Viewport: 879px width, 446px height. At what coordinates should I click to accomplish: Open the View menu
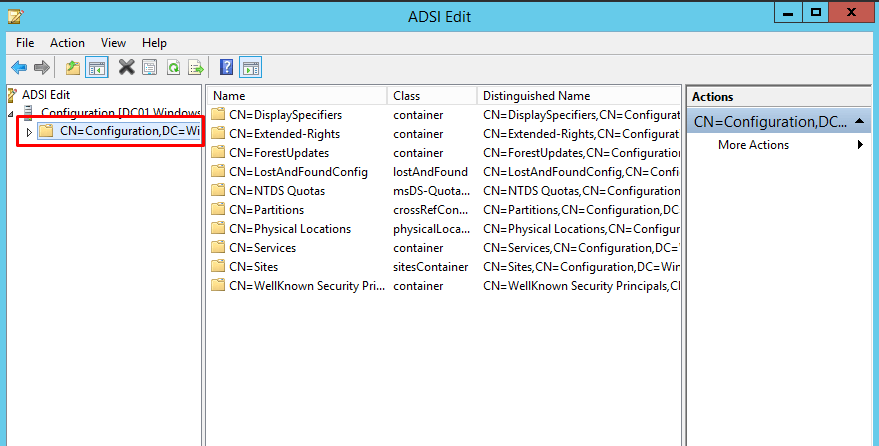coord(113,43)
